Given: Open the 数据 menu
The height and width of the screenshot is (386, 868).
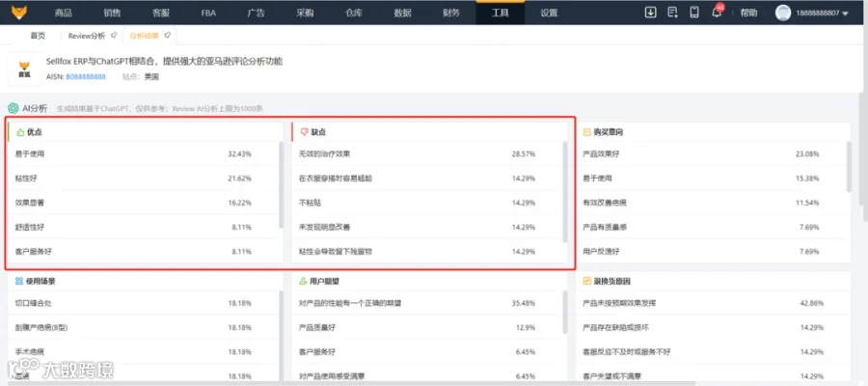Looking at the screenshot, I should [402, 13].
